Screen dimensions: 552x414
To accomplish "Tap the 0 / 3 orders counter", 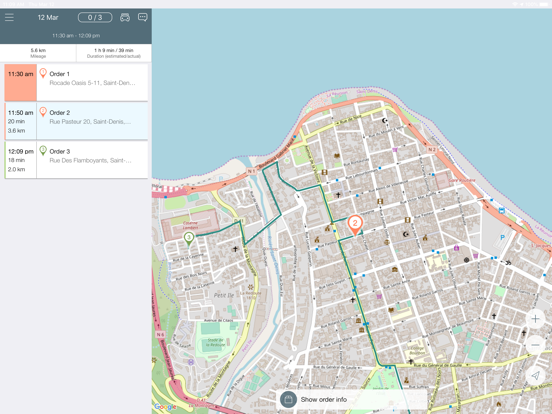I will (x=95, y=17).
